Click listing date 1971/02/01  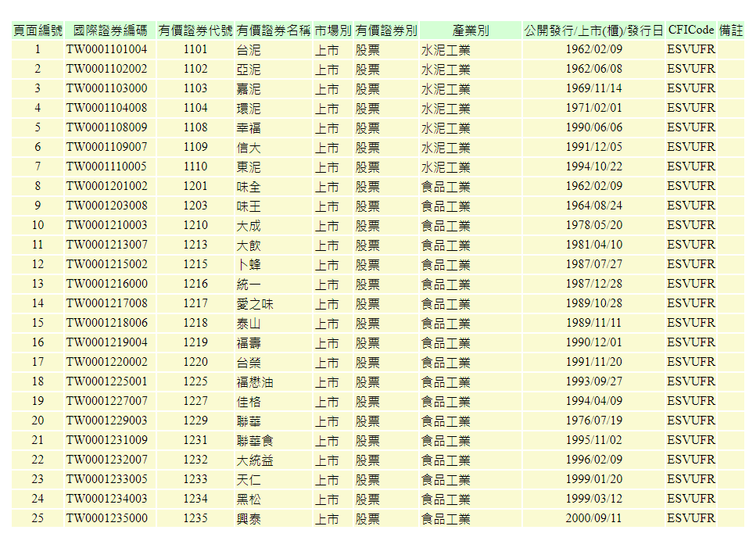pyautogui.click(x=593, y=108)
